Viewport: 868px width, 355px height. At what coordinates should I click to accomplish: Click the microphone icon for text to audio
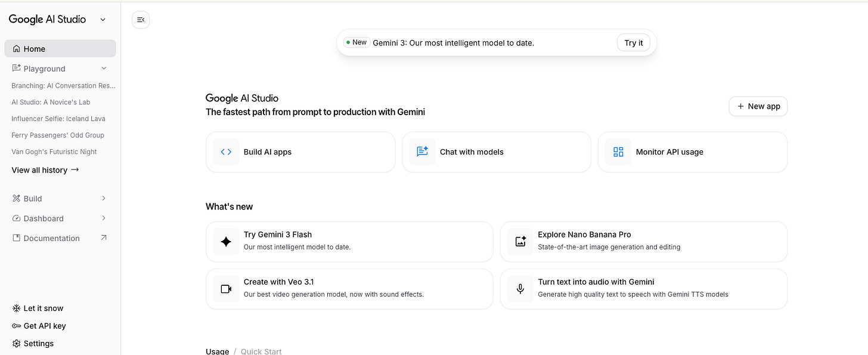click(520, 289)
